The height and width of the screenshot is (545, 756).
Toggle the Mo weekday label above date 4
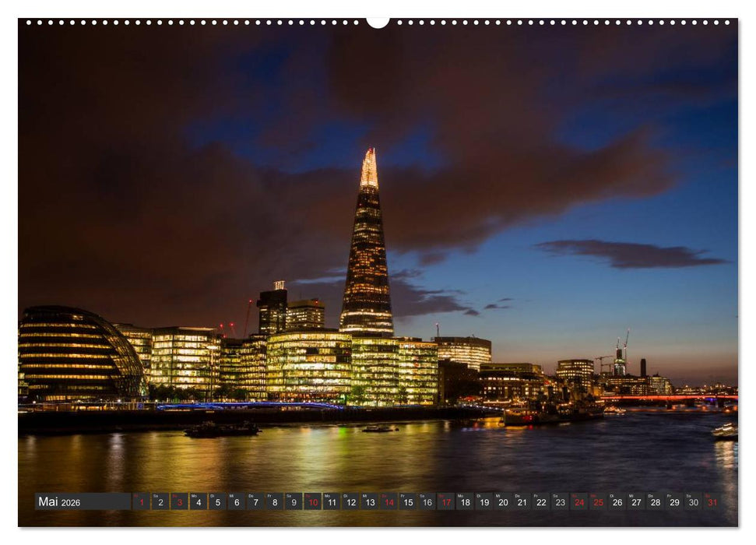click(x=193, y=496)
